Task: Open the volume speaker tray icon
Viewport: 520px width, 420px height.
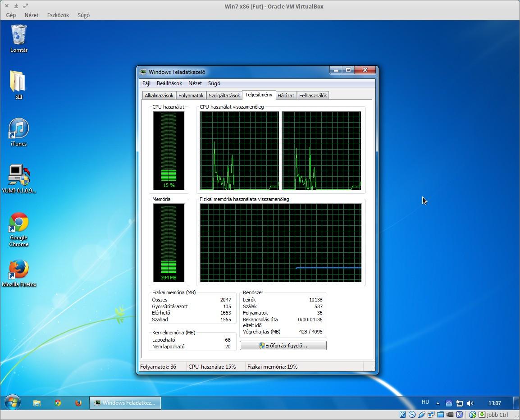Action: [470, 403]
